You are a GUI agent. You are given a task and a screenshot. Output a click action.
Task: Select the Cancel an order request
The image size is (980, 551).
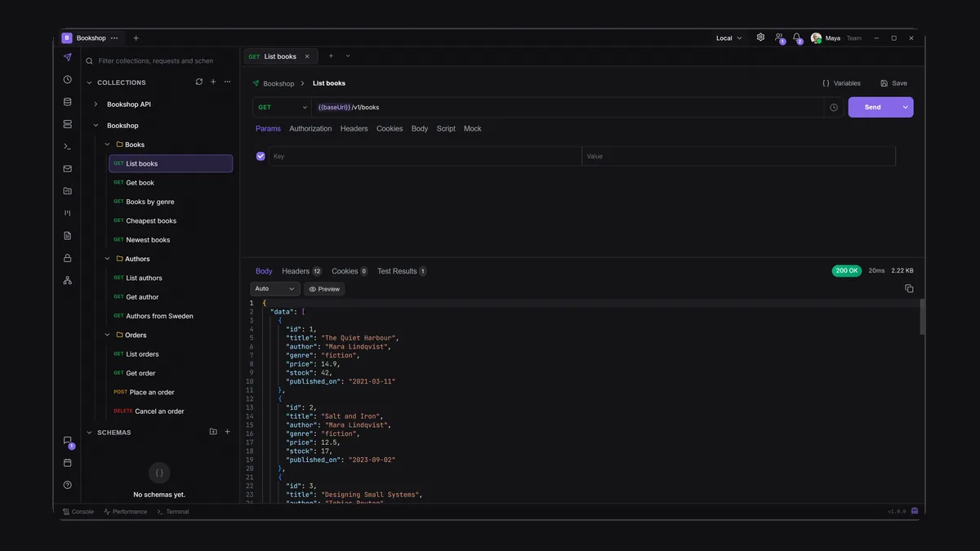pos(171,411)
